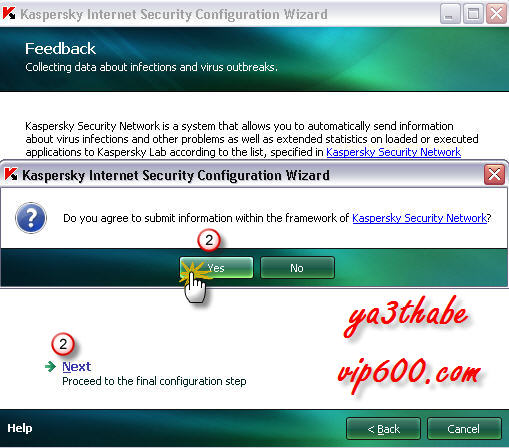
Task: Click the red circled 2 above Yes
Action: point(209,240)
